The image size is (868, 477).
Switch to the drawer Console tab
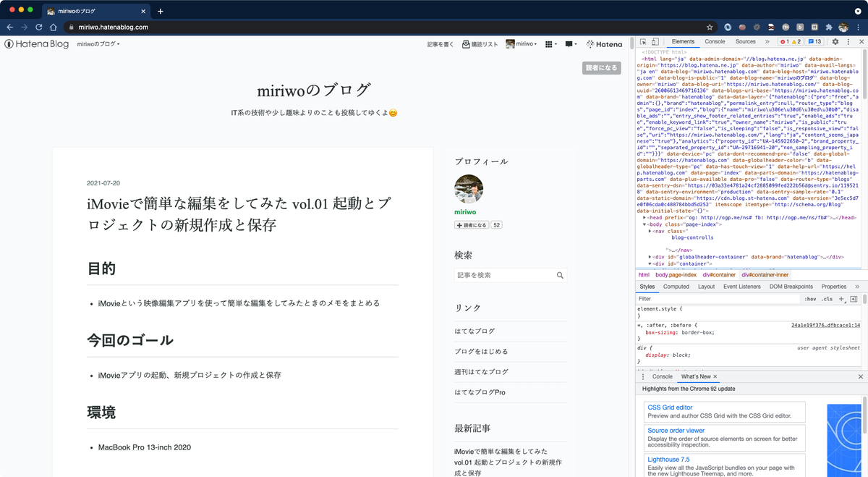pyautogui.click(x=662, y=376)
